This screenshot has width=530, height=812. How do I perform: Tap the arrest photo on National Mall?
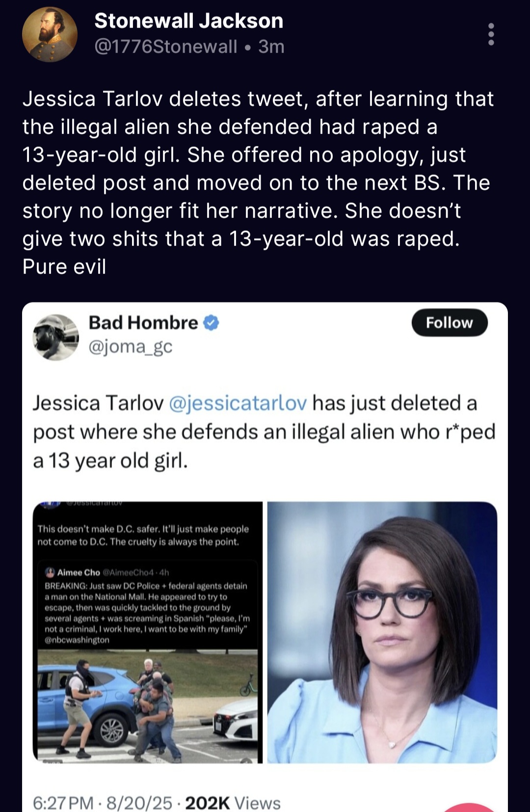pos(148,706)
